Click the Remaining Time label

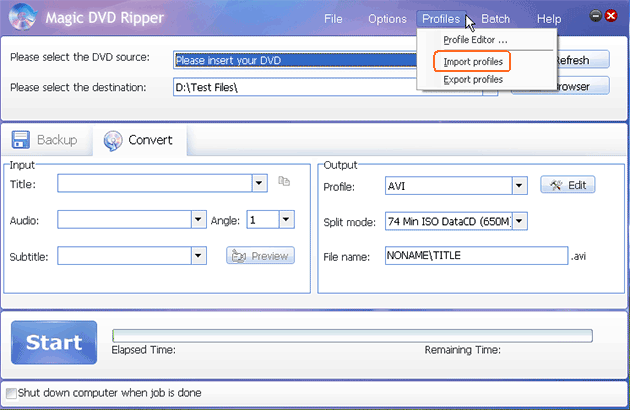pyautogui.click(x=462, y=350)
